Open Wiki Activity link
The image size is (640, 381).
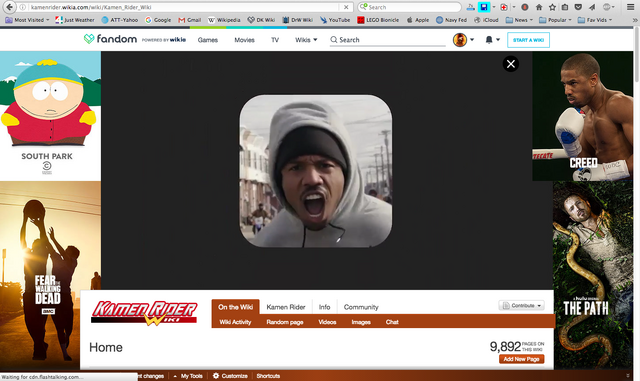click(235, 322)
